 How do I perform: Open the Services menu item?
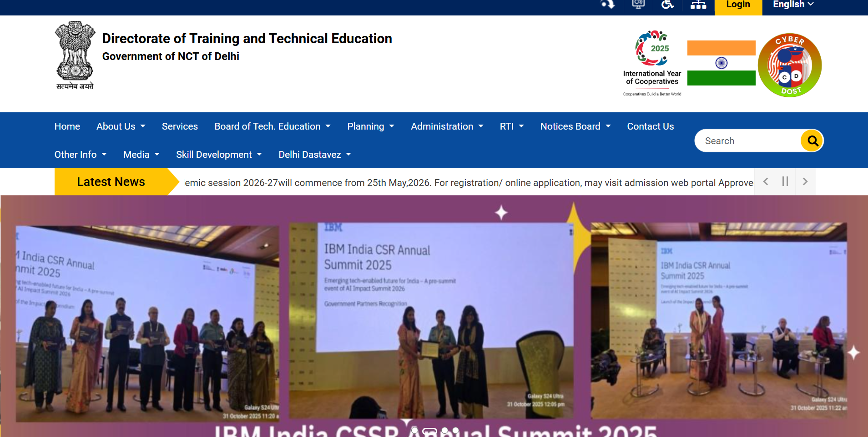(x=180, y=126)
